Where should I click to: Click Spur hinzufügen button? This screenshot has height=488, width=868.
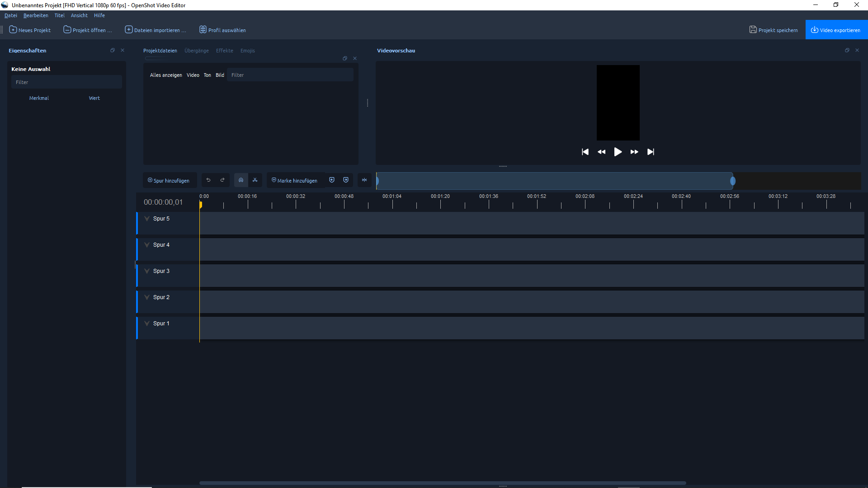point(169,180)
